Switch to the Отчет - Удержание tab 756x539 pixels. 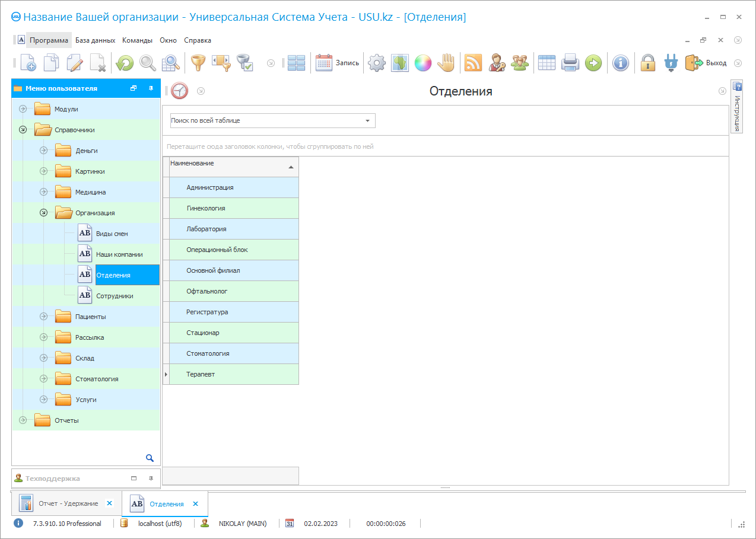(68, 503)
